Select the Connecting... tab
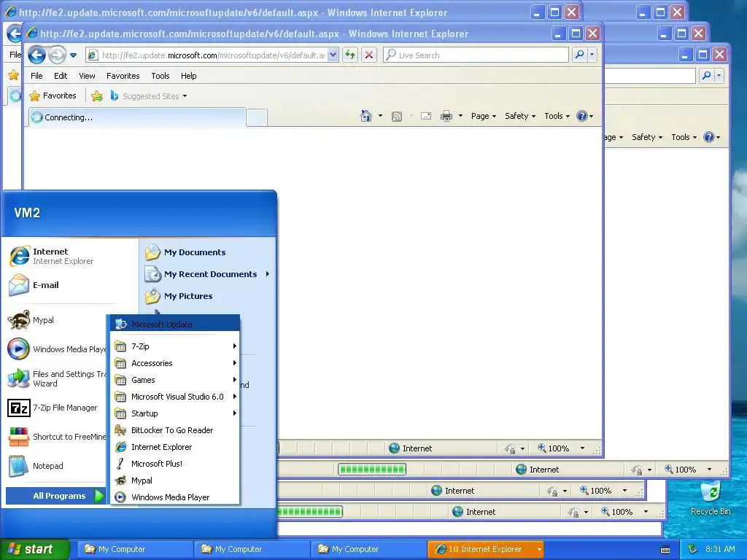 click(137, 117)
